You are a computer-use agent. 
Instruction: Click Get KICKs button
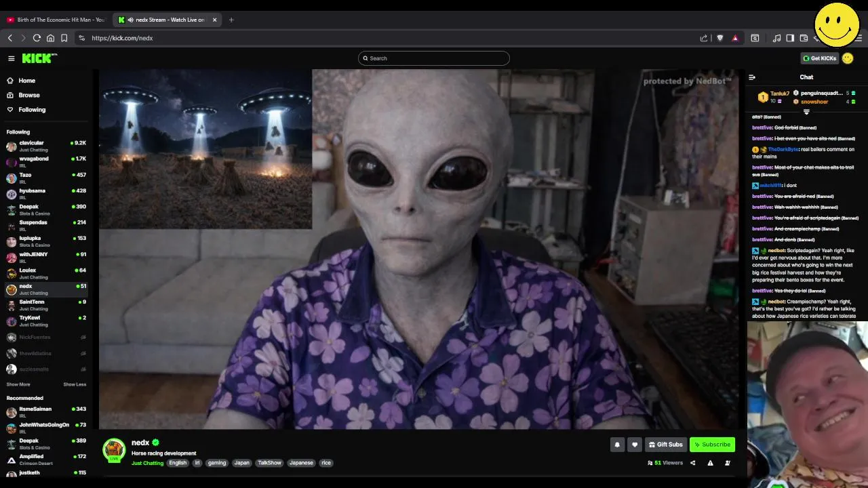coord(819,58)
